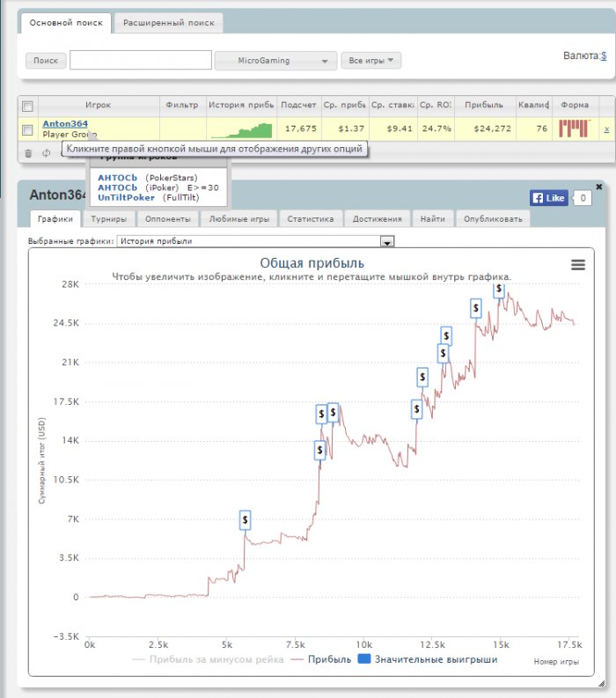Screen dimensions: 616x698
Task: Click the trash icon below the player table
Action: pos(28,152)
